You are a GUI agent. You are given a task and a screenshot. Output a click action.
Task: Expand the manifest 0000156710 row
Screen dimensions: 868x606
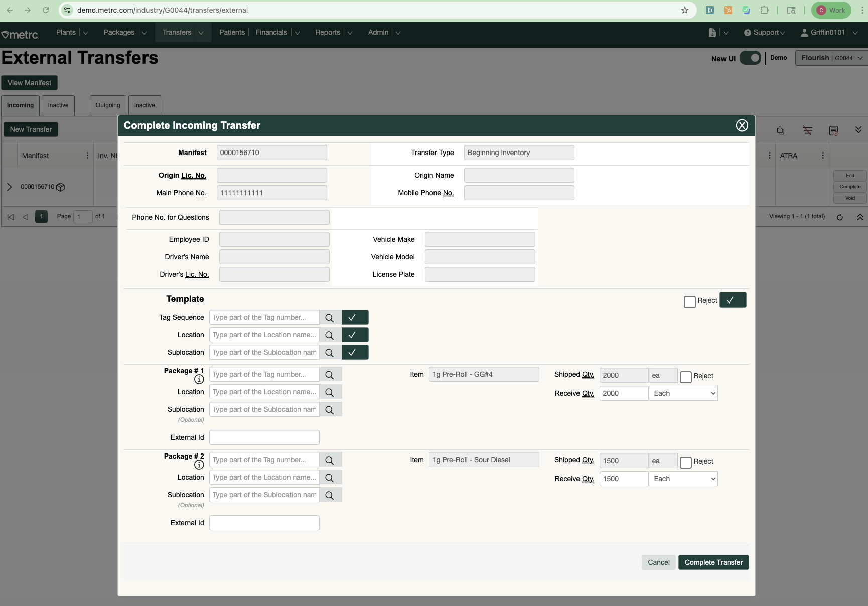pyautogui.click(x=9, y=187)
